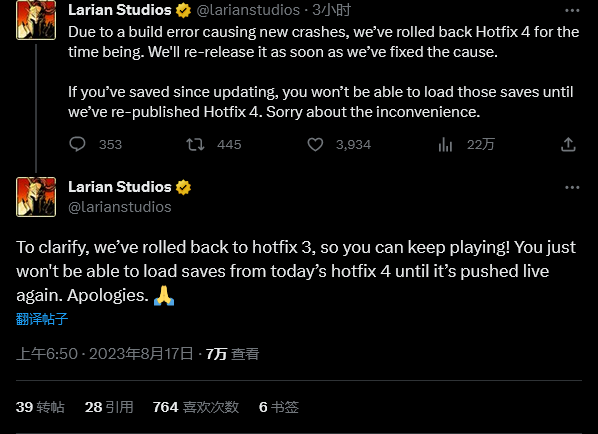Viewport: 598px width, 434px height.
Task: Open the Larian Studios name on the main tweet
Action: (120, 187)
